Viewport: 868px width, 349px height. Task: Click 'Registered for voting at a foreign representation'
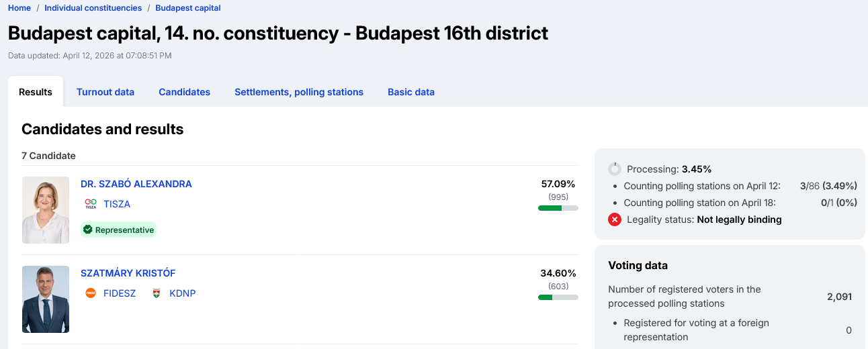[696, 330]
